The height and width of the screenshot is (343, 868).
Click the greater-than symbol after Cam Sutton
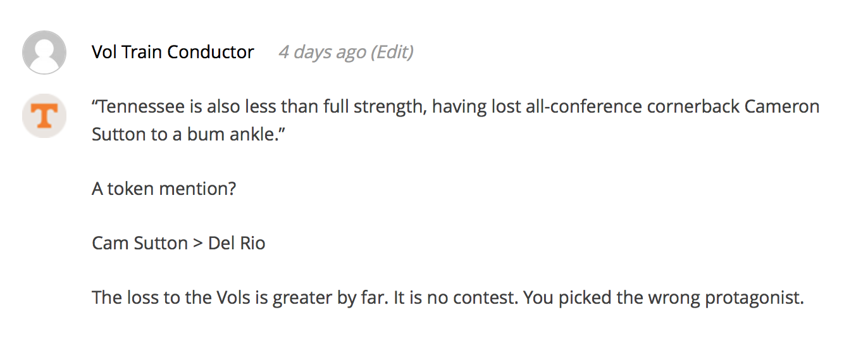click(198, 244)
